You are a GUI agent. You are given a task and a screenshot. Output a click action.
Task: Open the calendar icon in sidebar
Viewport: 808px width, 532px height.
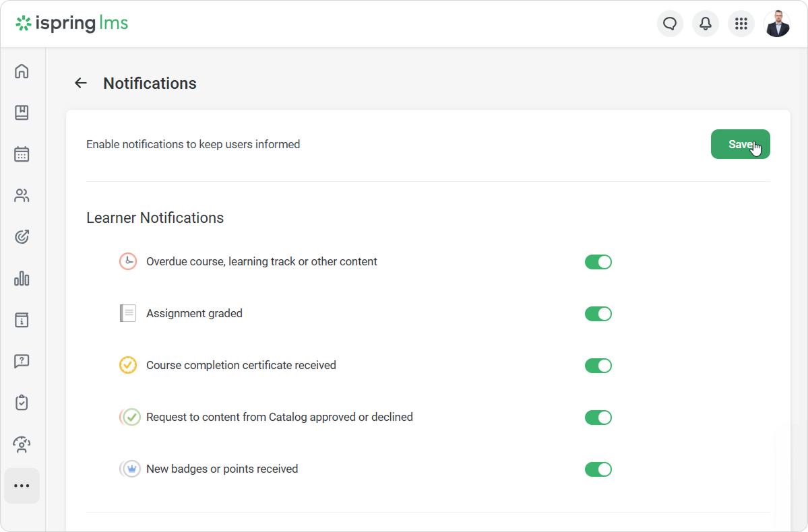[x=22, y=154]
